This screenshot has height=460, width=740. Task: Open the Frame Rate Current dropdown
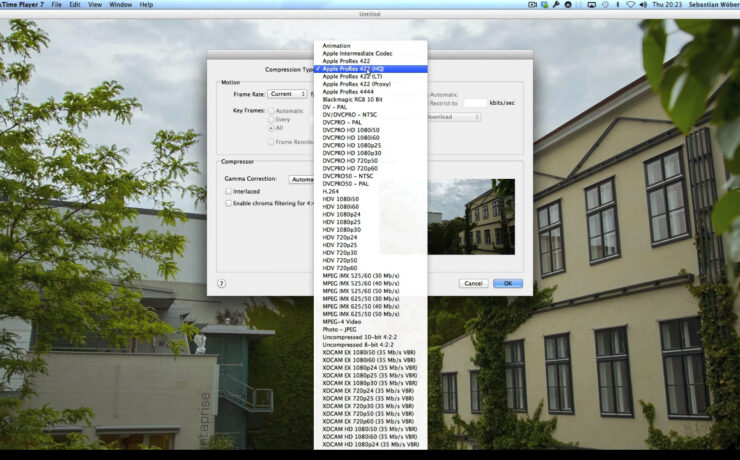pos(287,94)
